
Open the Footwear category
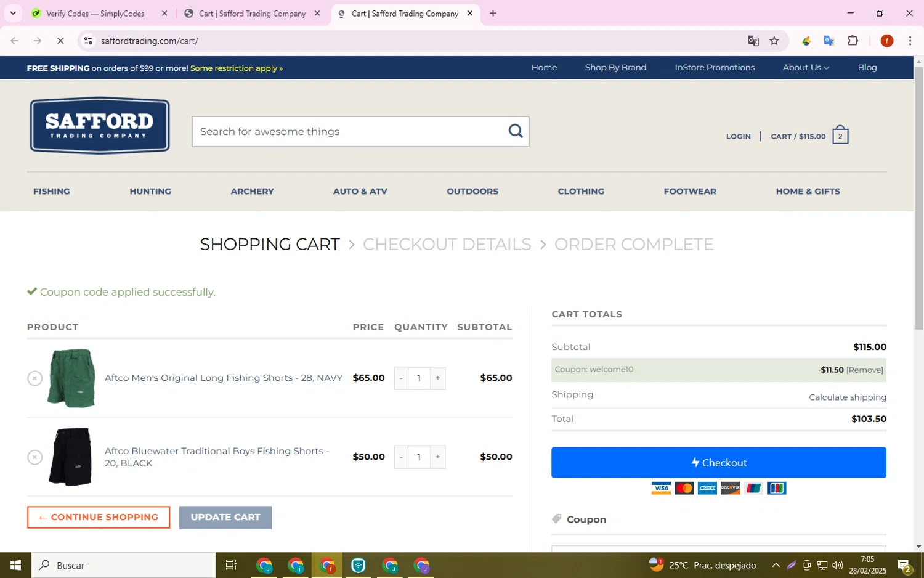690,191
